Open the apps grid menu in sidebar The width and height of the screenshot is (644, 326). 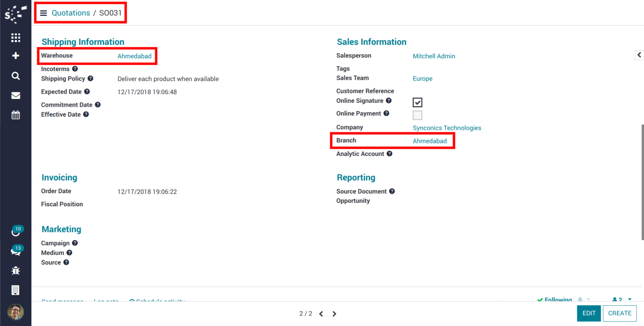tap(15, 38)
